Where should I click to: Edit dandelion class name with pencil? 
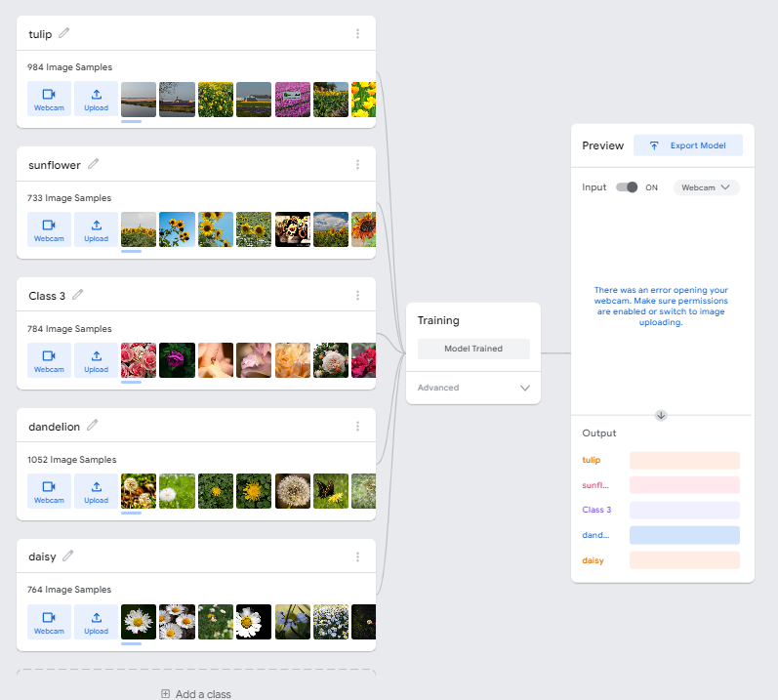(x=93, y=425)
